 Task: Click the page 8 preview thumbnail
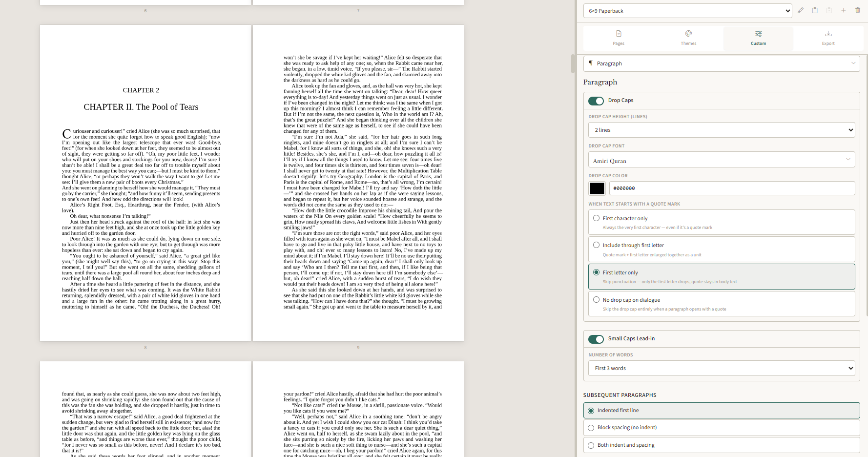tap(145, 183)
